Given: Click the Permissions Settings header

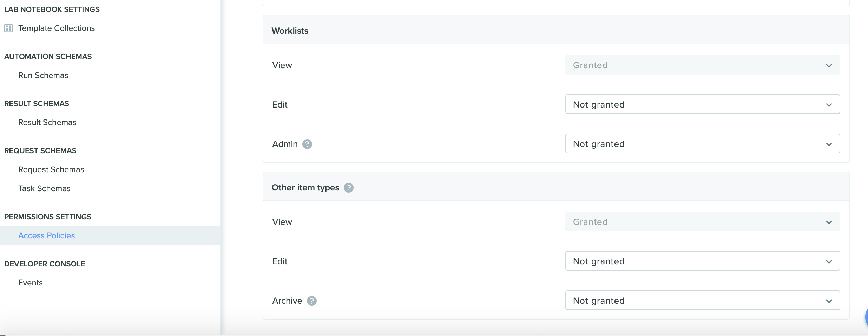Looking at the screenshot, I should [48, 217].
